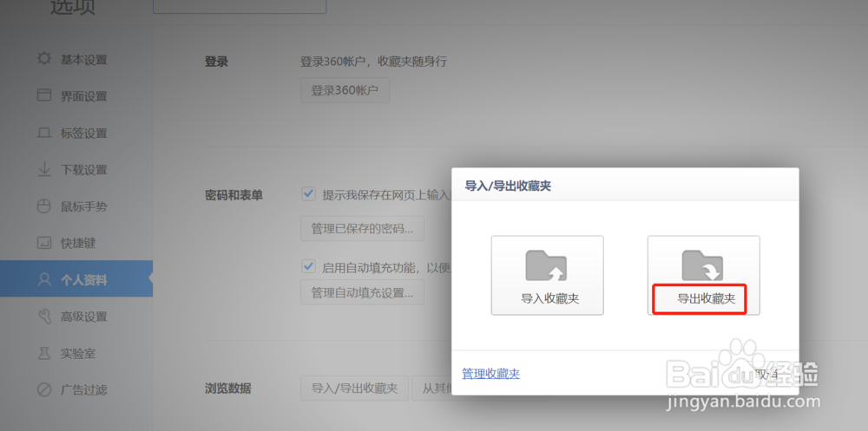The height and width of the screenshot is (431, 868).
Task: Click the 快捷键 keyboard icon
Action: [43, 243]
